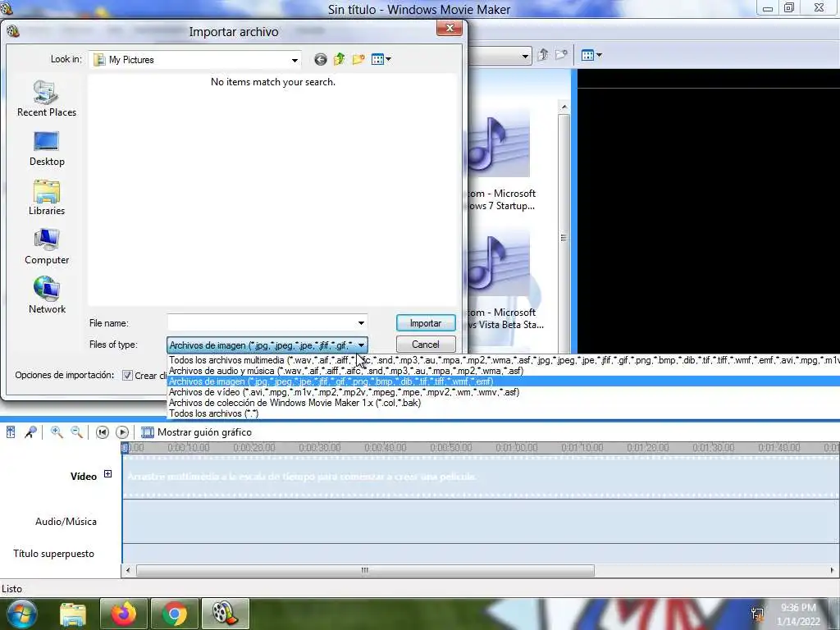The image size is (840, 630).
Task: Expand the Look in folder dropdown
Action: tap(294, 60)
